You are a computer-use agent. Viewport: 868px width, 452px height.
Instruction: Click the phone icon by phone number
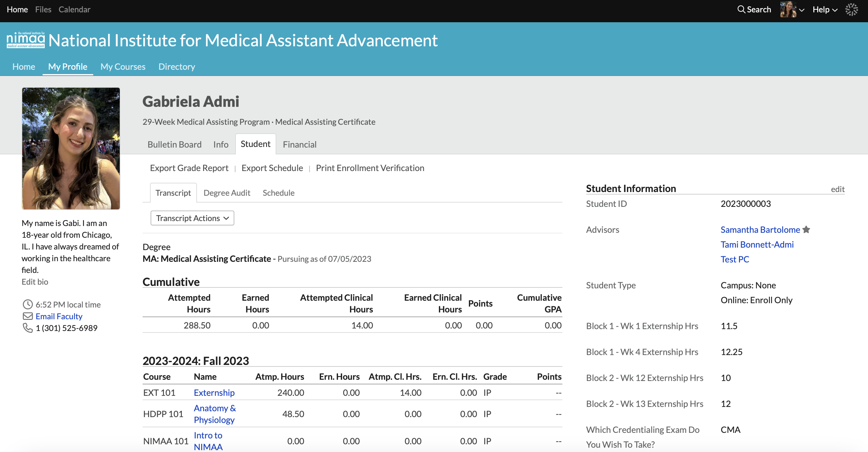click(x=28, y=328)
